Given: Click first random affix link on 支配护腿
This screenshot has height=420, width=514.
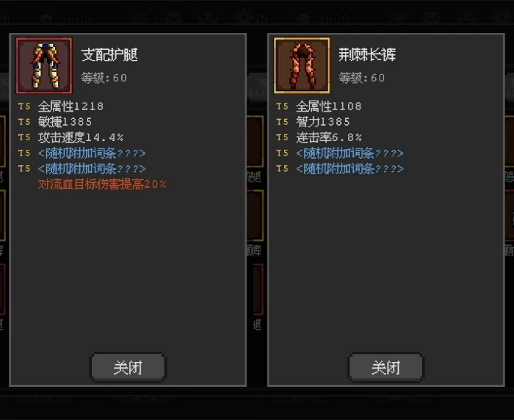Looking at the screenshot, I should click(x=92, y=153).
